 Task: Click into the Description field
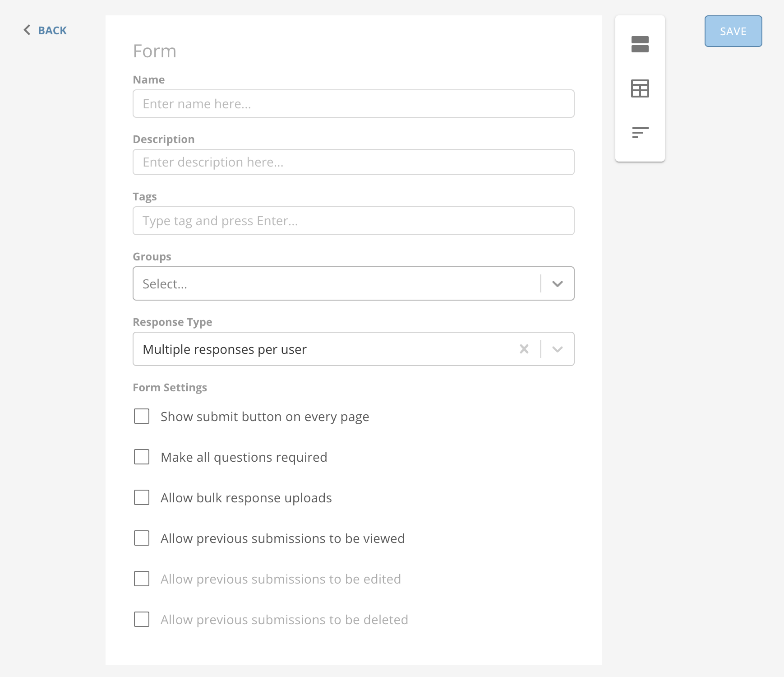[353, 162]
